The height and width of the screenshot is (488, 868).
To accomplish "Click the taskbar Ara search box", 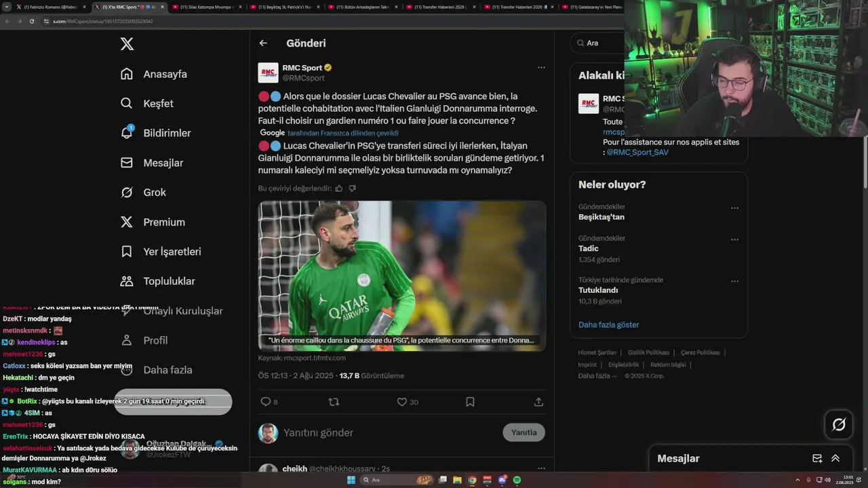I will point(397,480).
